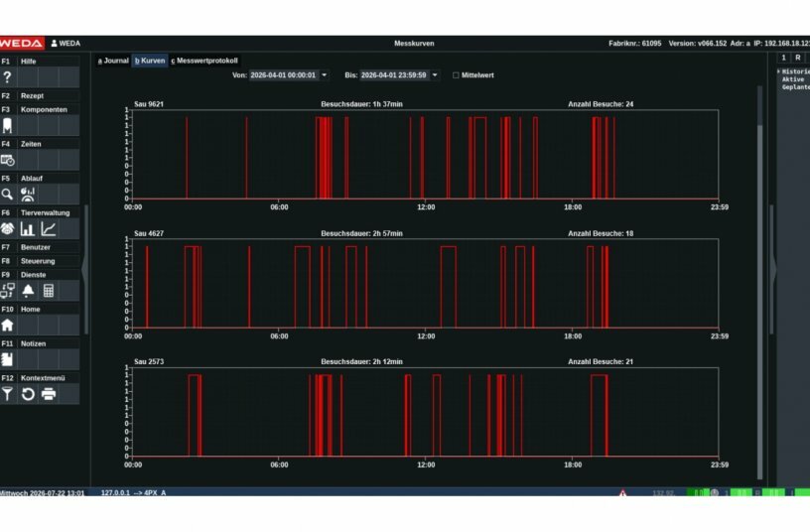Click the Komponenten silo icon
The image size is (810, 532).
pos(7,125)
